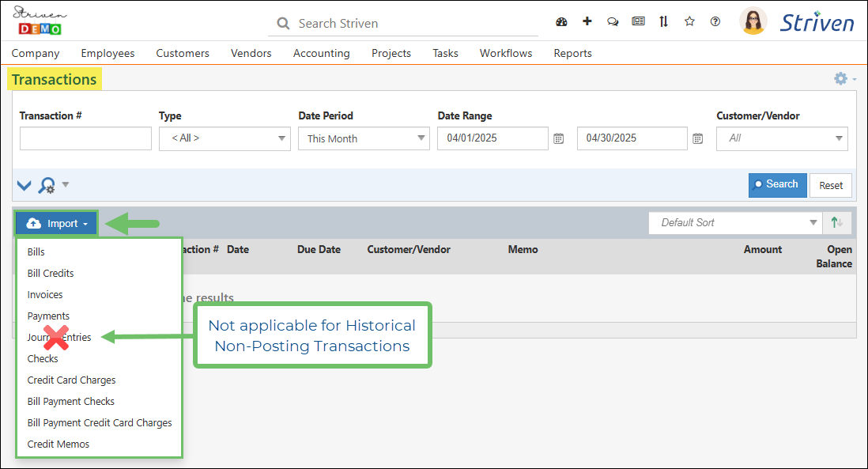Open the Projects menu
This screenshot has width=868, height=469.
point(391,53)
